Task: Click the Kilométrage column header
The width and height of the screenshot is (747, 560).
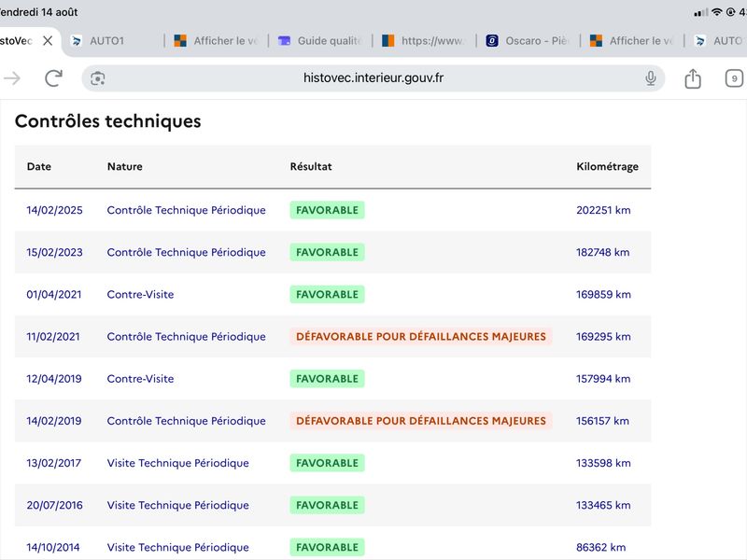Action: [608, 167]
